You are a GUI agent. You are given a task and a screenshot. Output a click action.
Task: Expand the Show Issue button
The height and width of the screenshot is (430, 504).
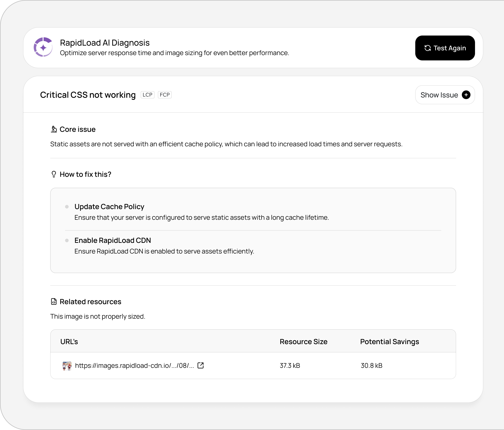[439, 95]
